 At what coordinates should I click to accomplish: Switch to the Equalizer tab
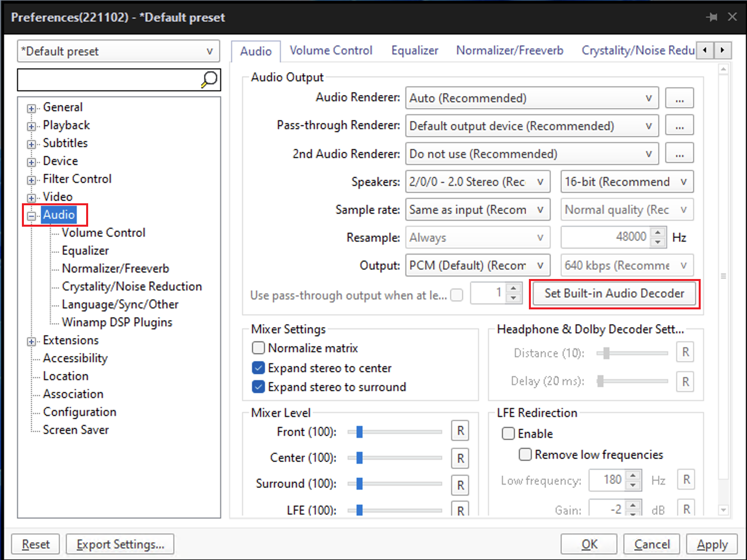414,51
